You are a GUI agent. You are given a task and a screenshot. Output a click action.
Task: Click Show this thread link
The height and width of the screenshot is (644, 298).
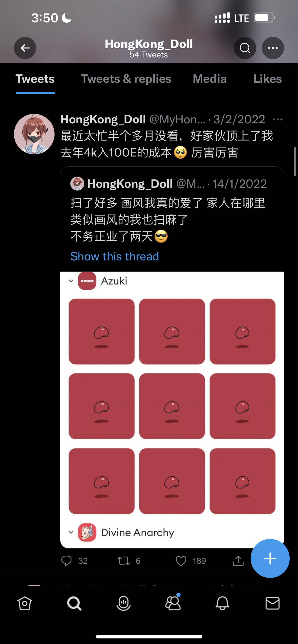pyautogui.click(x=115, y=256)
